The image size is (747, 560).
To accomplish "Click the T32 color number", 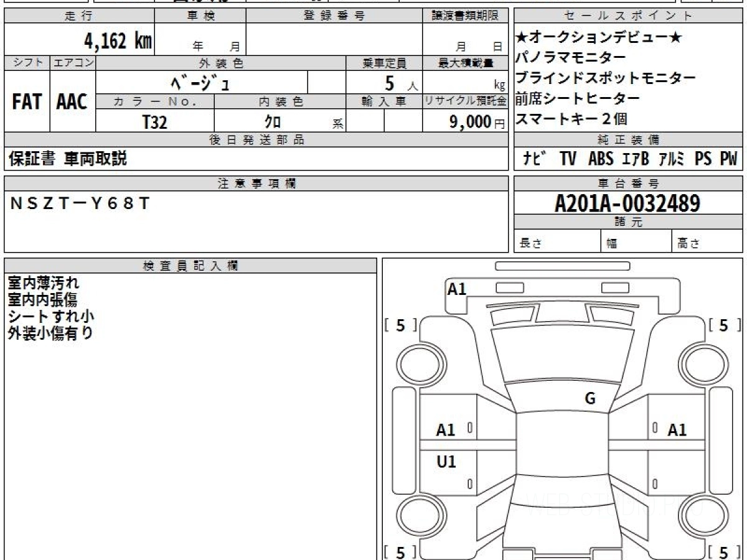I will click(155, 122).
